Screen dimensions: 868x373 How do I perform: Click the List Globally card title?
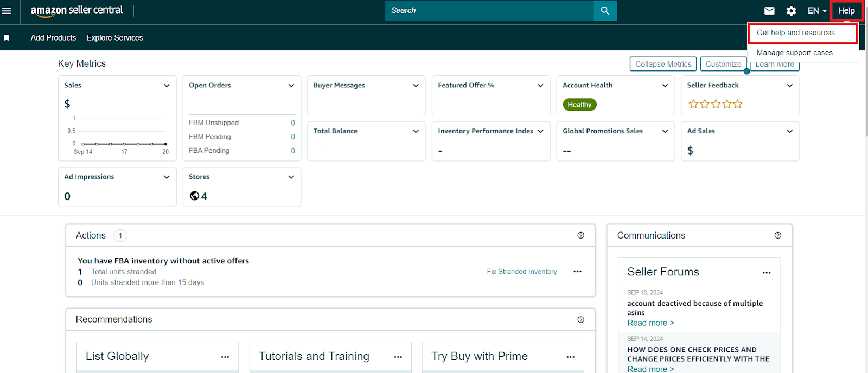(117, 356)
